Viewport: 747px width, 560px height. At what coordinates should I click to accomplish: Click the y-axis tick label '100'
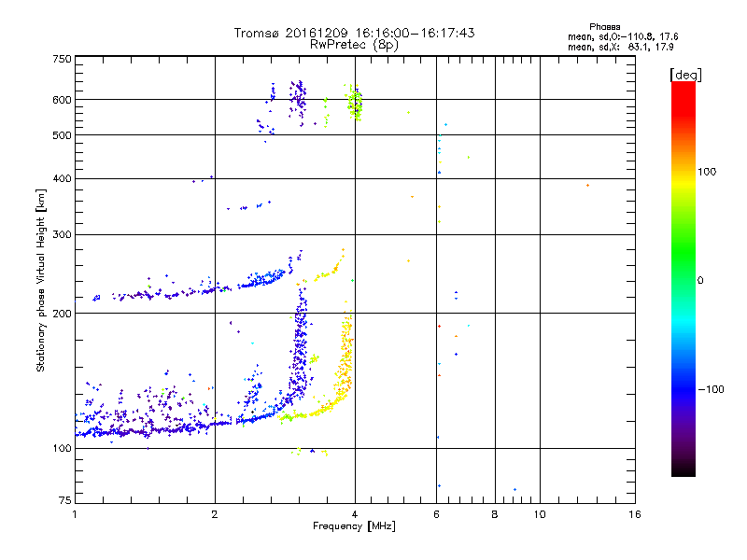tap(62, 449)
